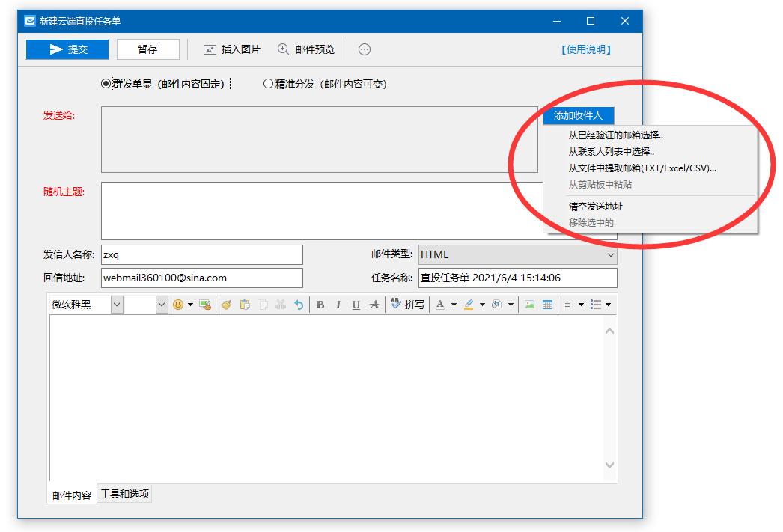Minimize the 新建云端直投任务单 window

click(x=557, y=21)
